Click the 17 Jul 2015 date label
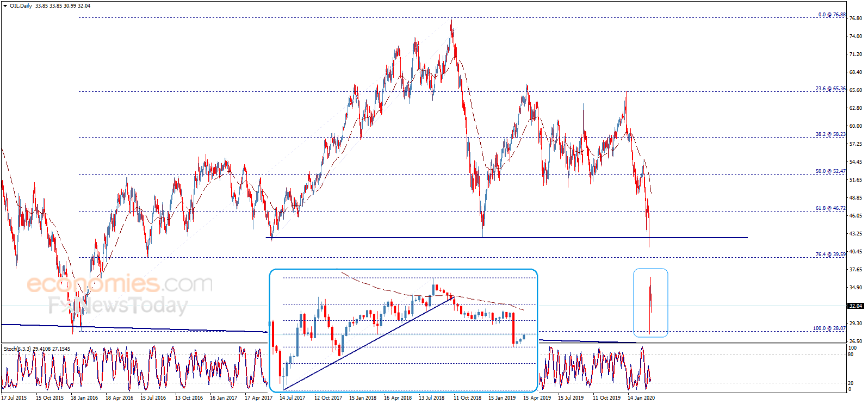This screenshot has width=868, height=404. (14, 398)
